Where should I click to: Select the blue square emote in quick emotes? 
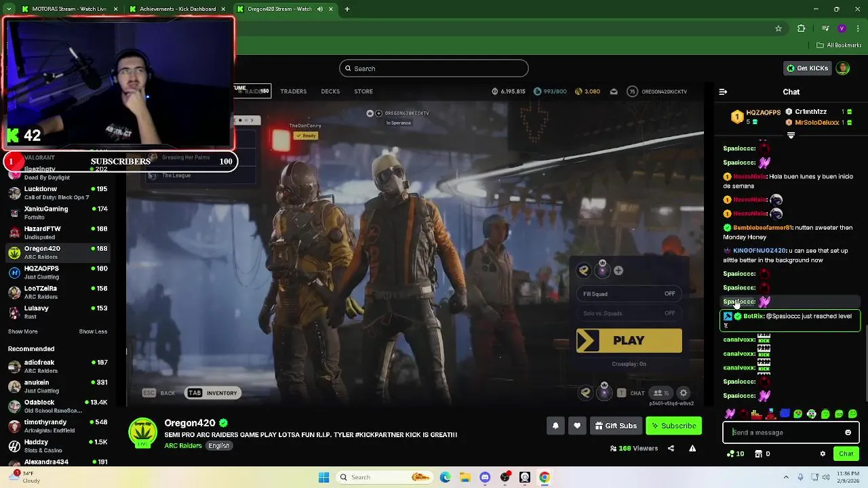click(785, 413)
